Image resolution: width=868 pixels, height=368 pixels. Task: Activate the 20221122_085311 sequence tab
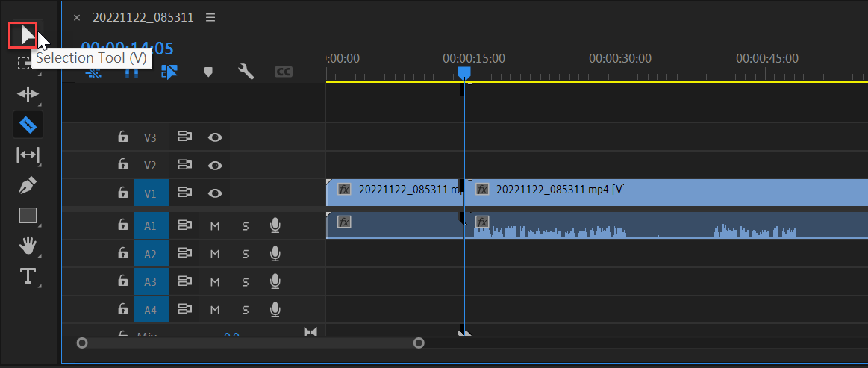click(x=143, y=18)
